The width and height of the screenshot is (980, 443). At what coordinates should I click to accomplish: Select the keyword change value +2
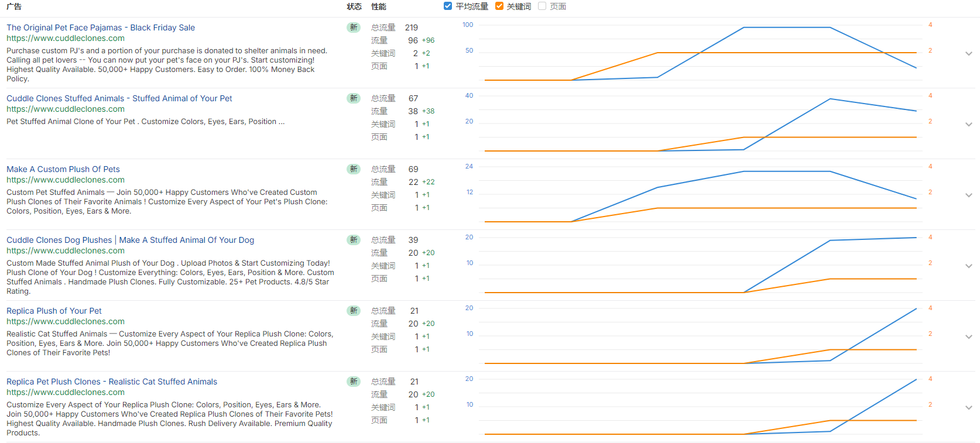point(426,53)
